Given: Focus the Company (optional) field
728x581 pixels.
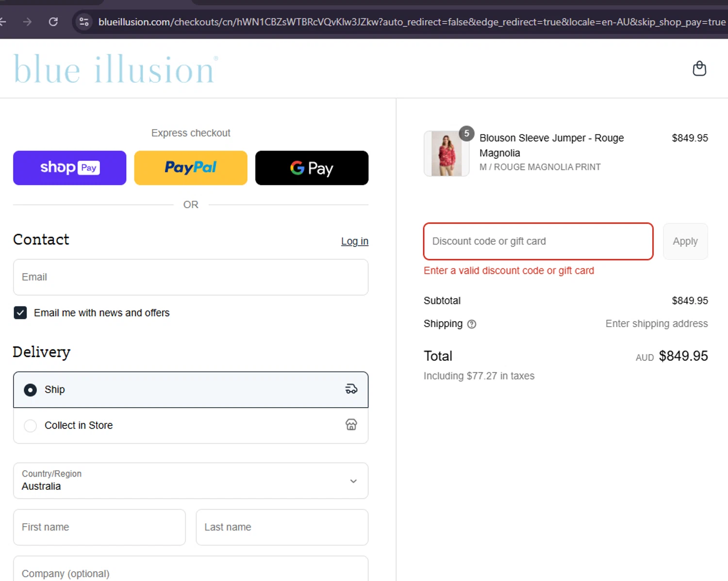Looking at the screenshot, I should click(x=191, y=569).
